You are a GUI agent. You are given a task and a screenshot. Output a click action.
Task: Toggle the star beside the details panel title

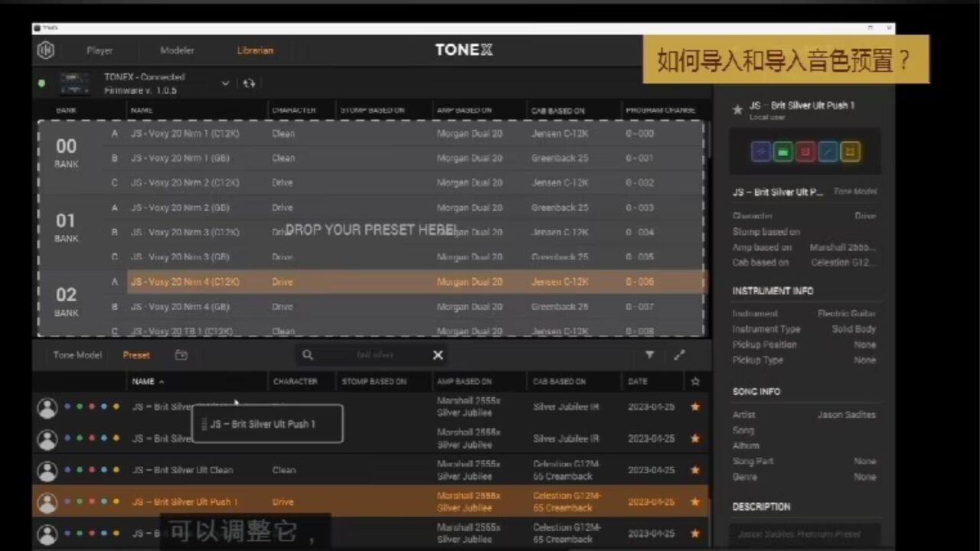coord(737,110)
